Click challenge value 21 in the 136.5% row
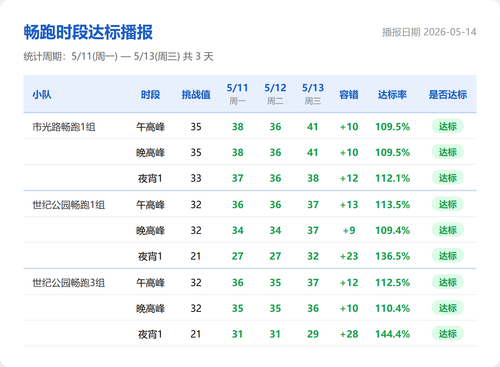 pos(196,256)
